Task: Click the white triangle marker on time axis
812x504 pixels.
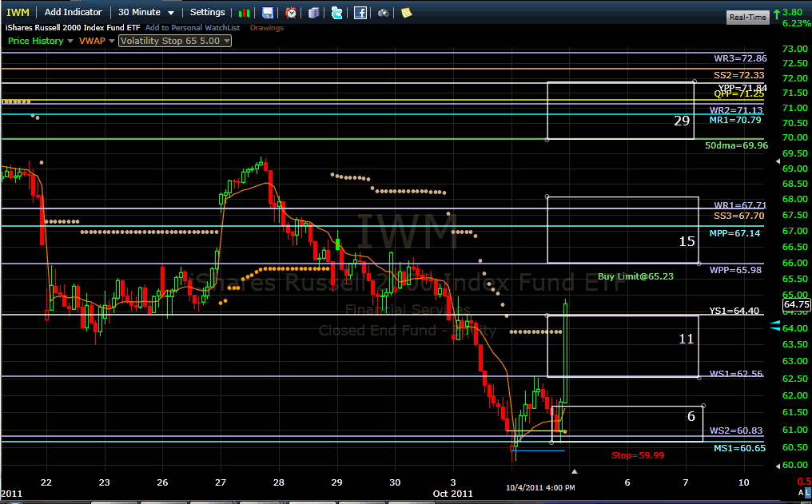Action: click(574, 471)
